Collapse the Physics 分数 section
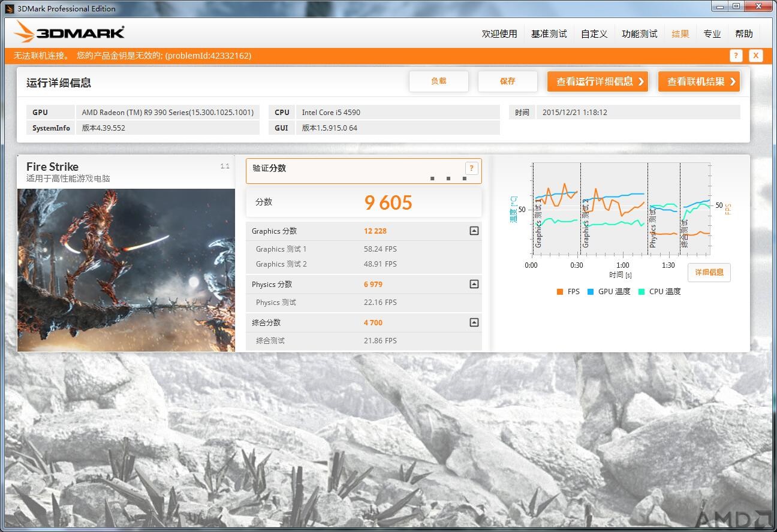Screen dimensions: 777x532 474,284
